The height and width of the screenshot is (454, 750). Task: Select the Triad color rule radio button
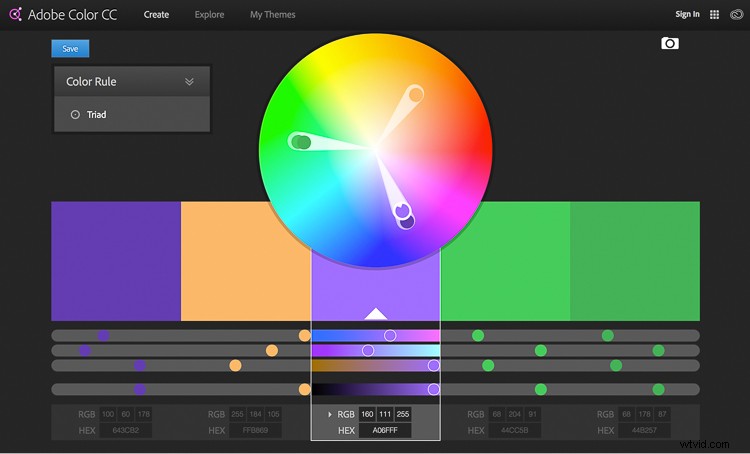click(x=75, y=115)
